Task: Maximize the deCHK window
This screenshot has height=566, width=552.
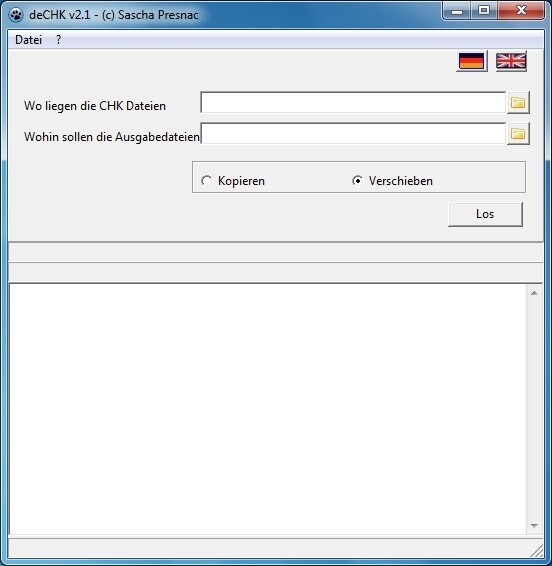Action: pos(484,11)
